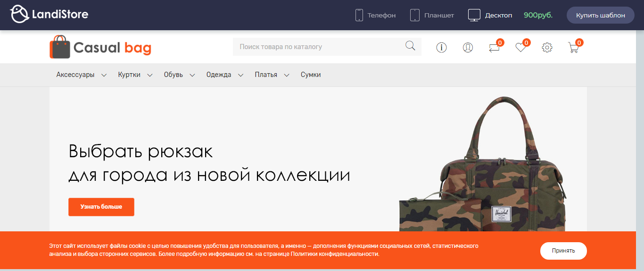Open the settings gear icon
The width and height of the screenshot is (644, 271).
click(x=547, y=47)
